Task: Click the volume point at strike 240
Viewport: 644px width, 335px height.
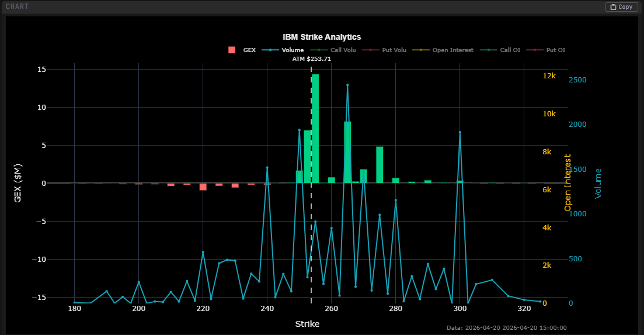Action: click(x=267, y=168)
